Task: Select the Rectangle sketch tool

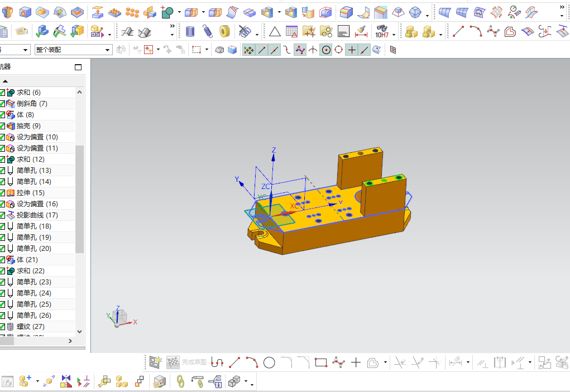Action: point(321,362)
